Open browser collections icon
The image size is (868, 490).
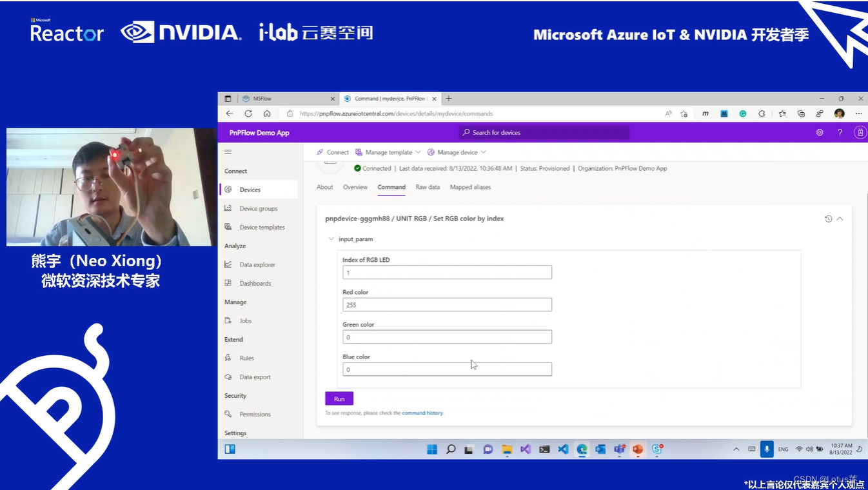pyautogui.click(x=801, y=113)
